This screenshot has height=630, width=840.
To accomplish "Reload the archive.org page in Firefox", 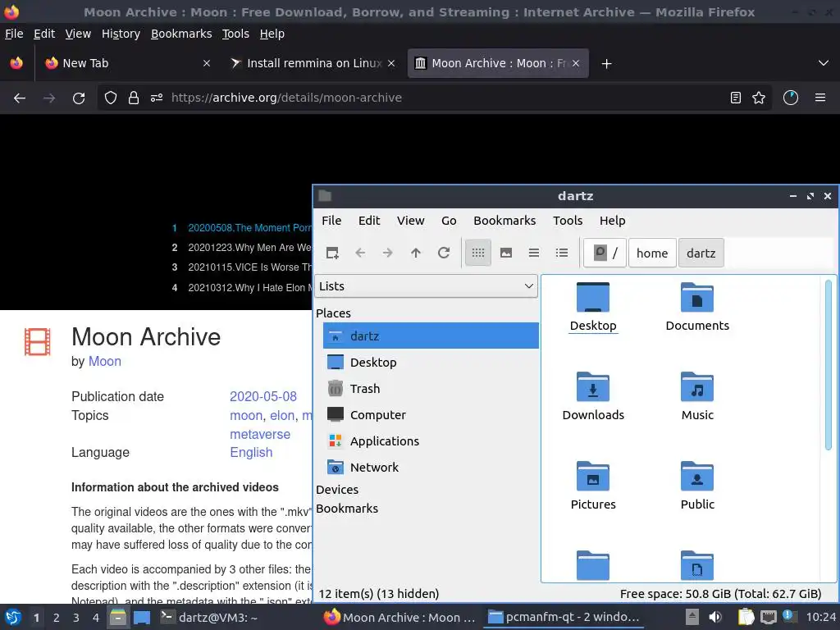I will tap(79, 98).
